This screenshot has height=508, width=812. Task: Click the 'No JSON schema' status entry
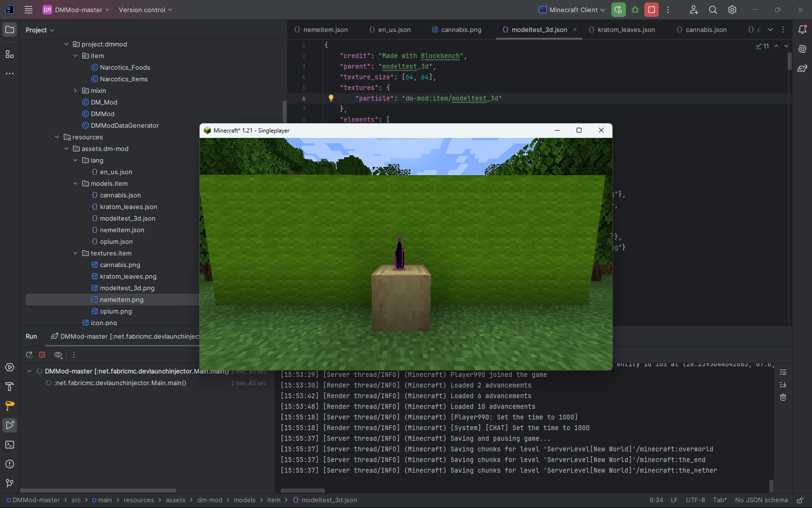pos(761,500)
